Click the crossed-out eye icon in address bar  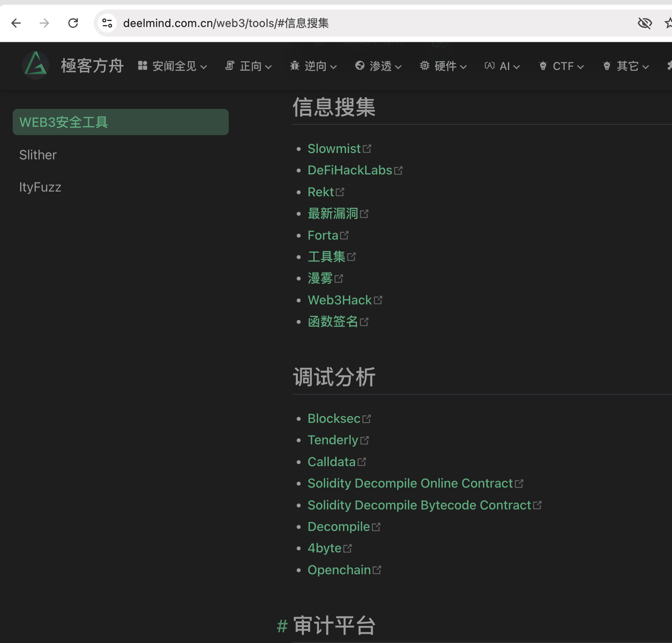[645, 23]
